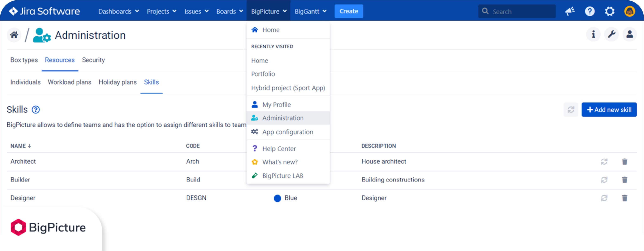Image resolution: width=644 pixels, height=251 pixels.
Task: Click the Skills help question icon
Action: 36,110
